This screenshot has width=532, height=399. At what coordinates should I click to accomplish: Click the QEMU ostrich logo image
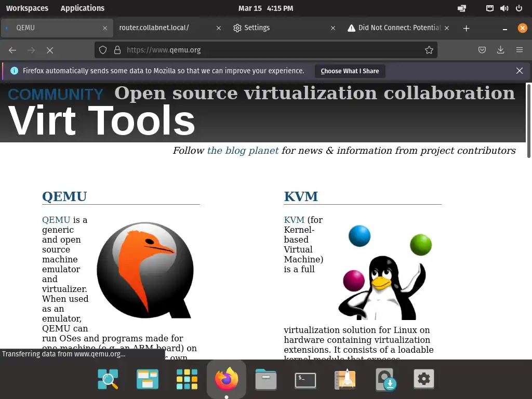[145, 270]
